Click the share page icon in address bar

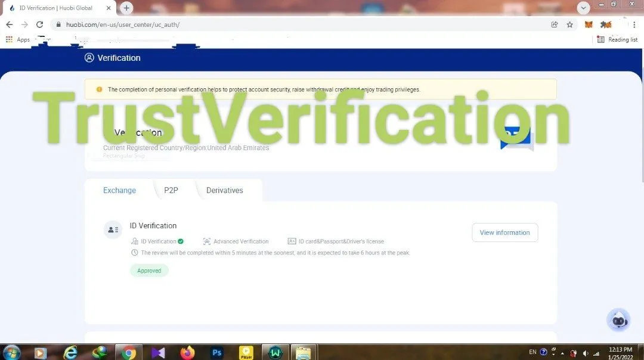coord(555,24)
